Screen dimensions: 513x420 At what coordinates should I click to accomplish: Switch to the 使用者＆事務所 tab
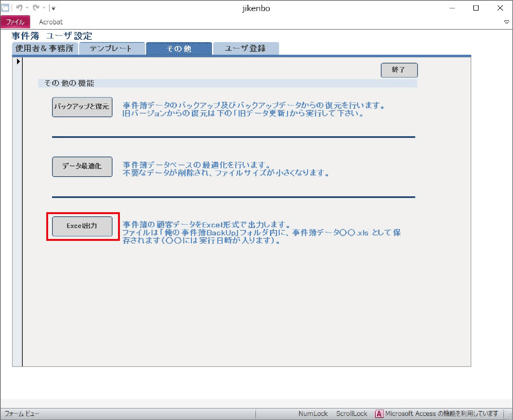coord(45,48)
